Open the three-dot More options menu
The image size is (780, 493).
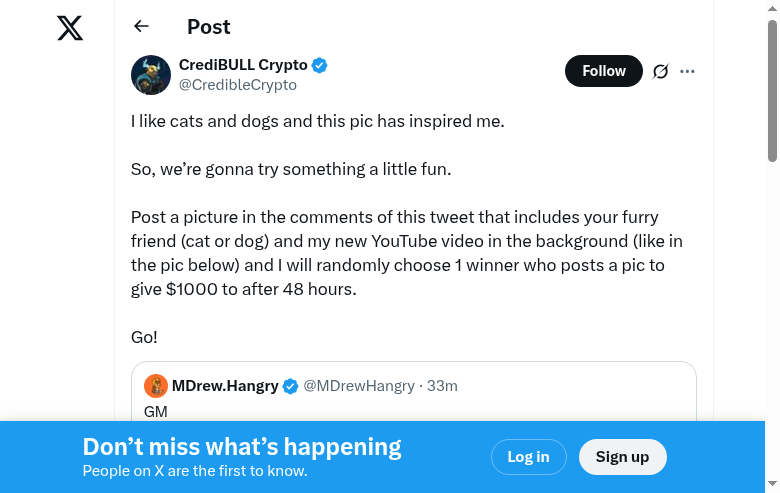point(687,71)
